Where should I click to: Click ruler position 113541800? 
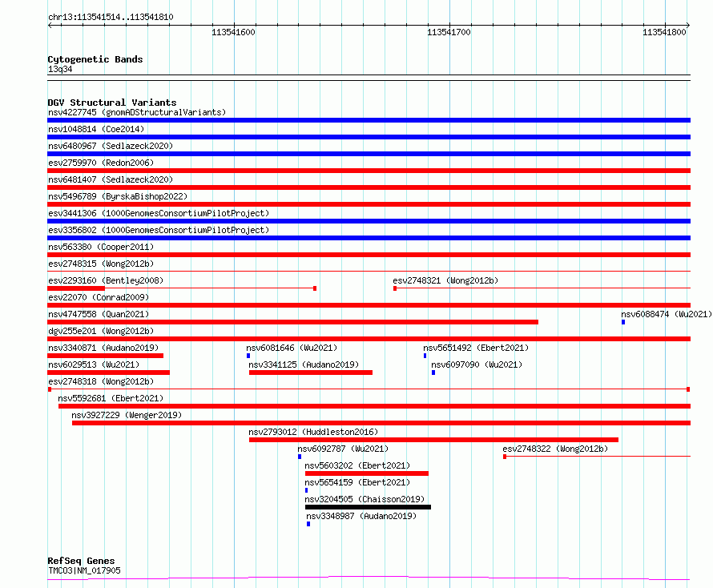coord(664,32)
